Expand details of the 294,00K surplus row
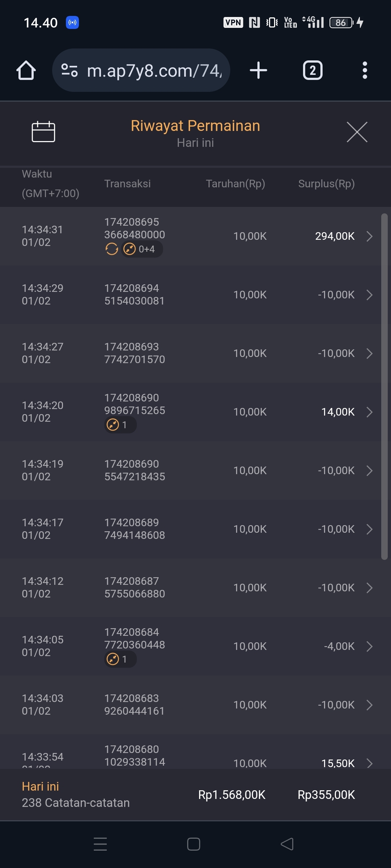This screenshot has width=391, height=868. 369,236
